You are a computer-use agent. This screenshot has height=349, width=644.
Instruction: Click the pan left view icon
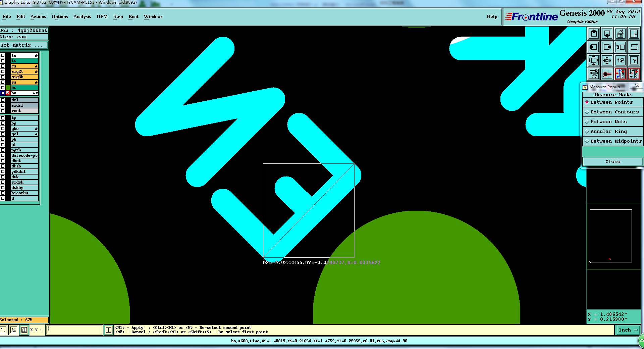click(594, 47)
